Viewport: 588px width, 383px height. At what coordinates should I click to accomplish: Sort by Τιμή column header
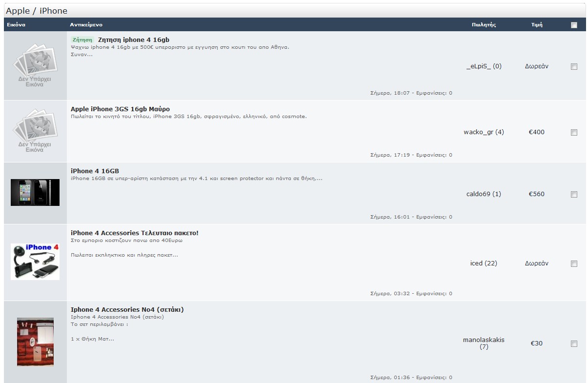[537, 24]
